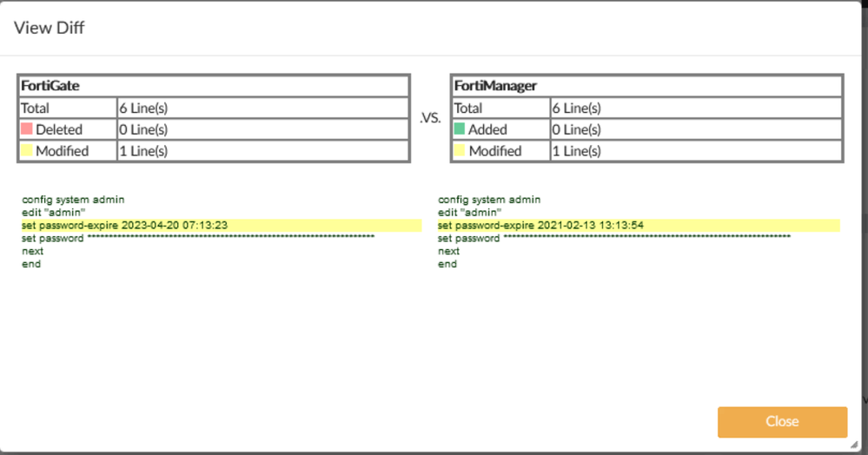Click FortiGate 'set password' masked line
Viewport: 868px width, 455px height.
pos(198,238)
